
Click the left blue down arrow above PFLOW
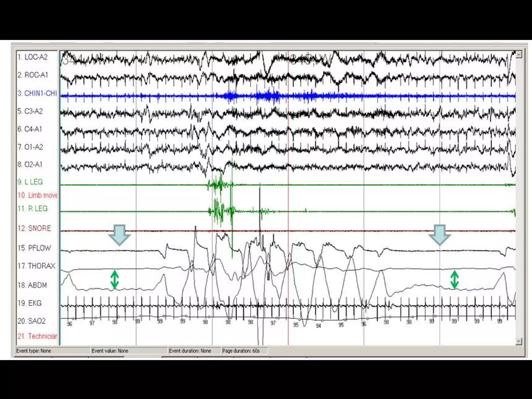119,235
